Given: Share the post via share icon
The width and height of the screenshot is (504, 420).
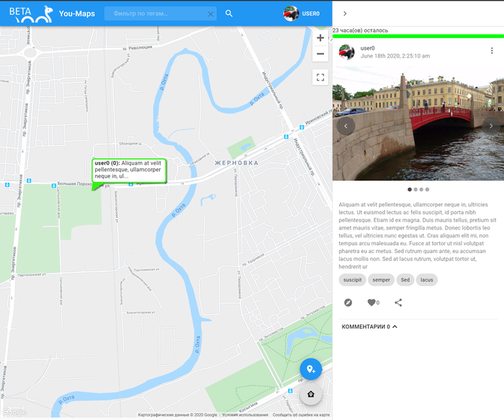Looking at the screenshot, I should [x=398, y=303].
